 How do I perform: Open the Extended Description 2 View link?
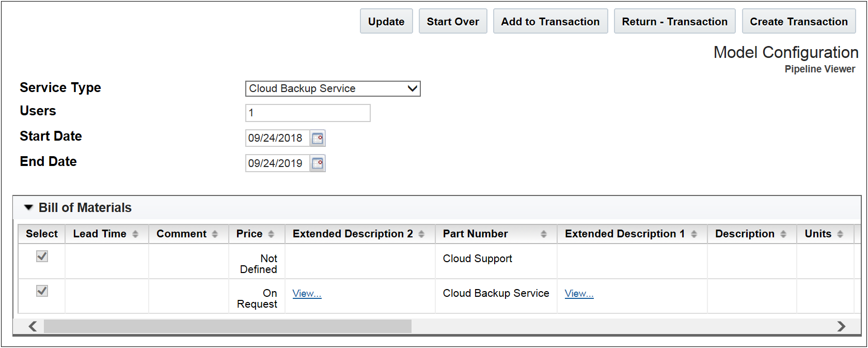pos(307,294)
